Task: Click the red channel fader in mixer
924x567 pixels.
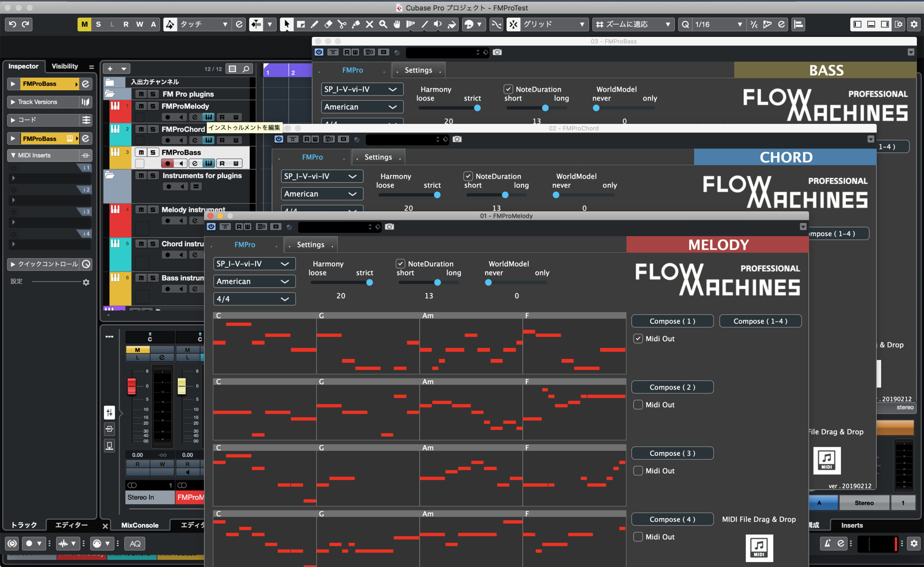Action: click(x=132, y=386)
